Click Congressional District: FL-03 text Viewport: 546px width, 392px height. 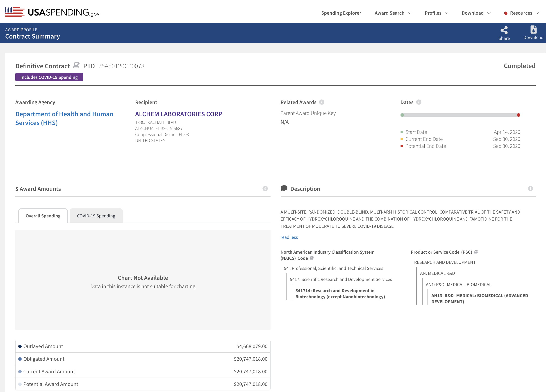(162, 134)
